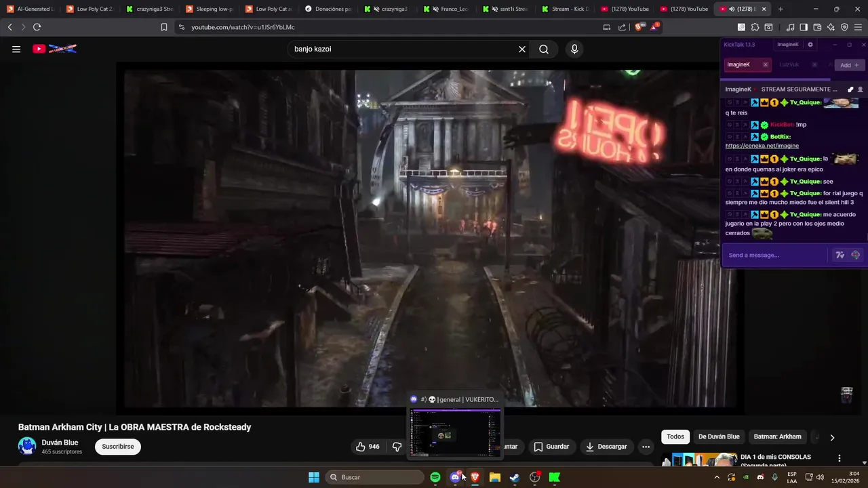868x488 pixels.
Task: Open Brave VPN shield icon
Action: 844,27
